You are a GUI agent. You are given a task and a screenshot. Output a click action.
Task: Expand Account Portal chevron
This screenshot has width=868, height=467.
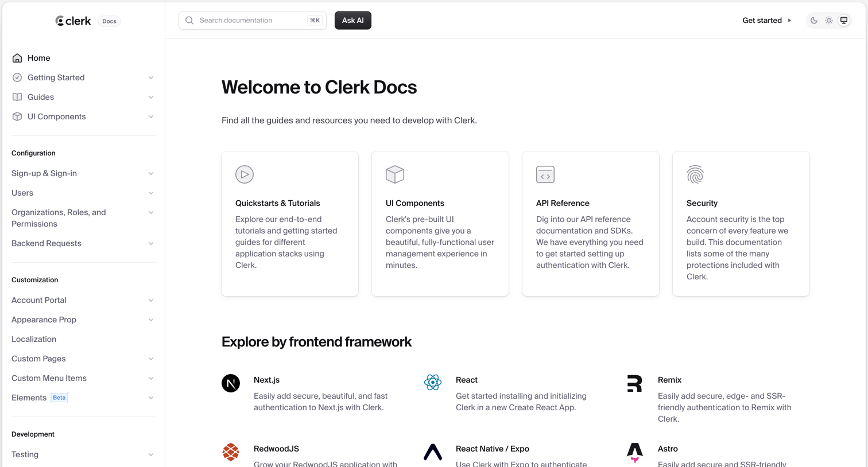coord(151,300)
